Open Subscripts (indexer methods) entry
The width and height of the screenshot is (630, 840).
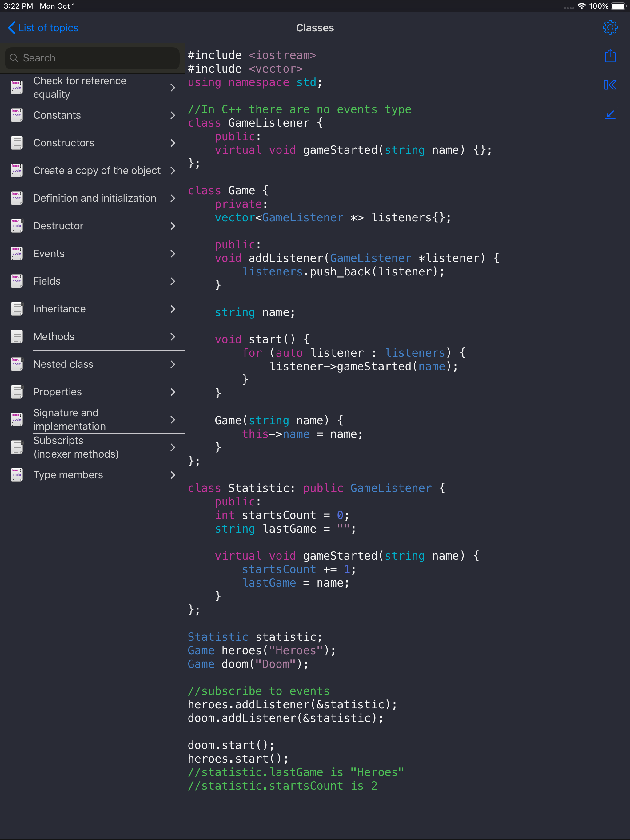coord(76,447)
